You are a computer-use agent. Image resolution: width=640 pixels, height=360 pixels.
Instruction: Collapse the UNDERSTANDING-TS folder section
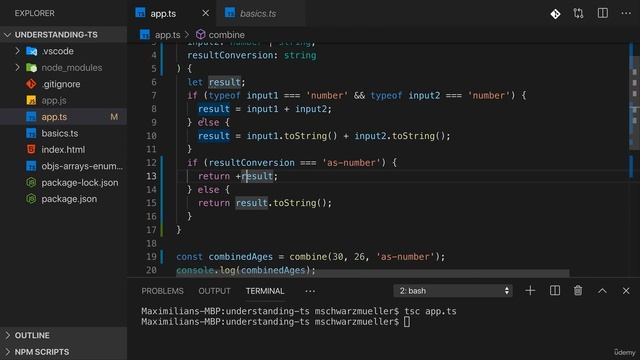tap(63, 35)
